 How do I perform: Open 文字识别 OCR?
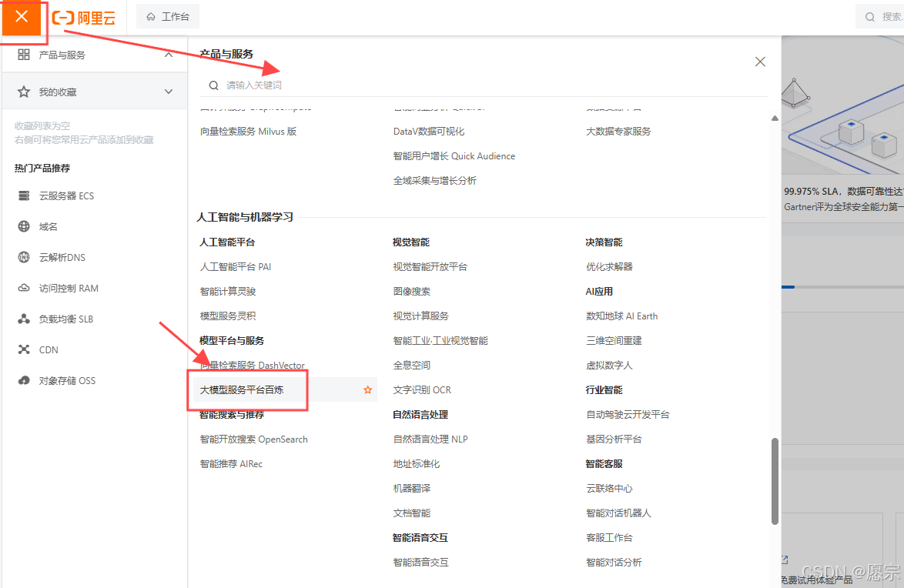pyautogui.click(x=422, y=390)
